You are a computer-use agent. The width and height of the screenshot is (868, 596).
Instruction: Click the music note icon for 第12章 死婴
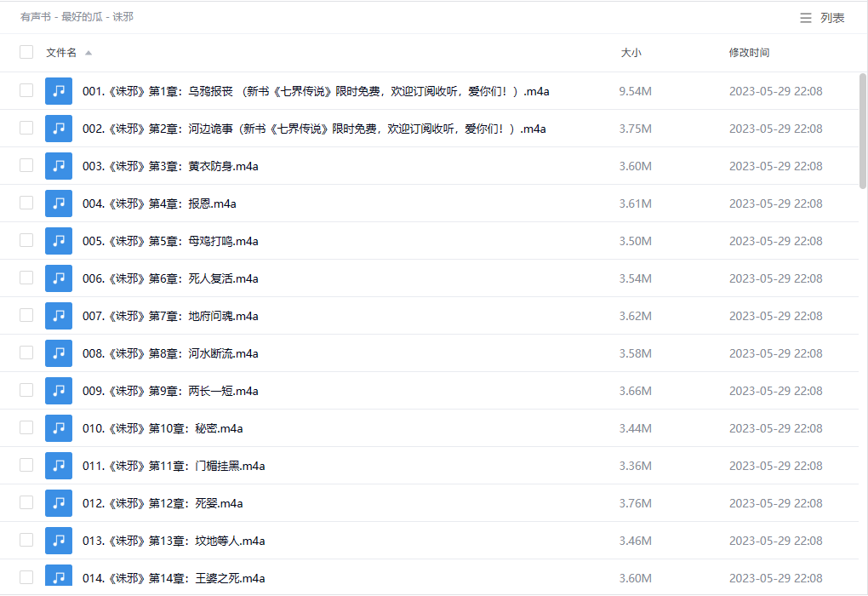pos(59,503)
